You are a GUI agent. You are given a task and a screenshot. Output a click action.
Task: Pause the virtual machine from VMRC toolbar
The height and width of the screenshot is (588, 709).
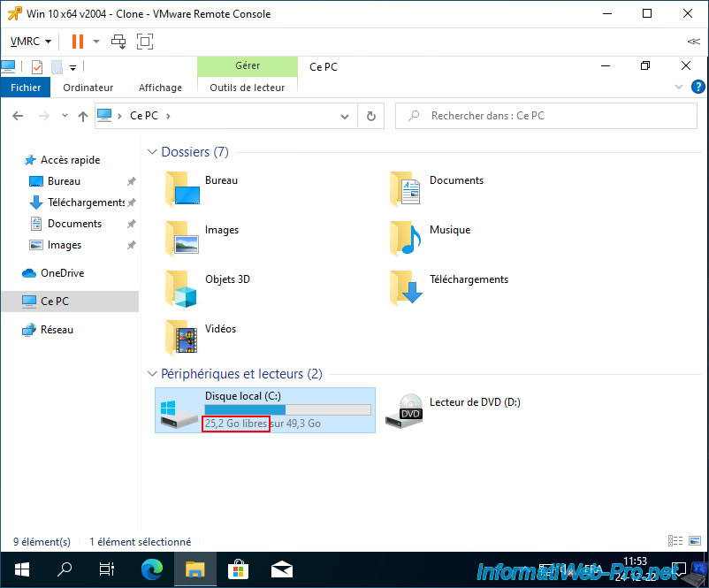[x=78, y=42]
